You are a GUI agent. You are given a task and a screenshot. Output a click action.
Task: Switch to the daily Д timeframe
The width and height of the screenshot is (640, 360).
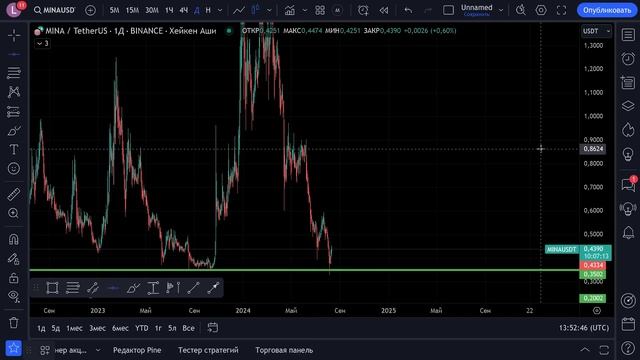197,10
